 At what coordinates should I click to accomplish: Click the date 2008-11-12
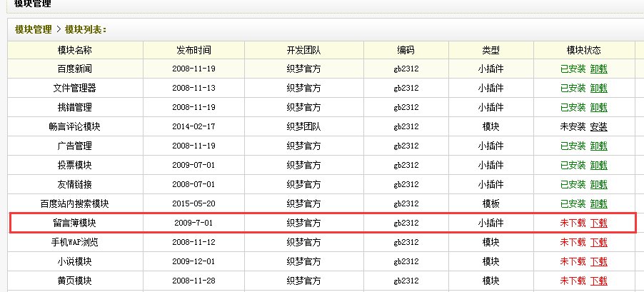pos(193,242)
